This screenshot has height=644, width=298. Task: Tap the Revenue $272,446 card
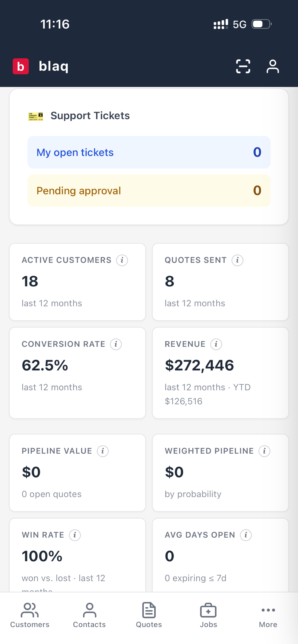[x=220, y=373]
